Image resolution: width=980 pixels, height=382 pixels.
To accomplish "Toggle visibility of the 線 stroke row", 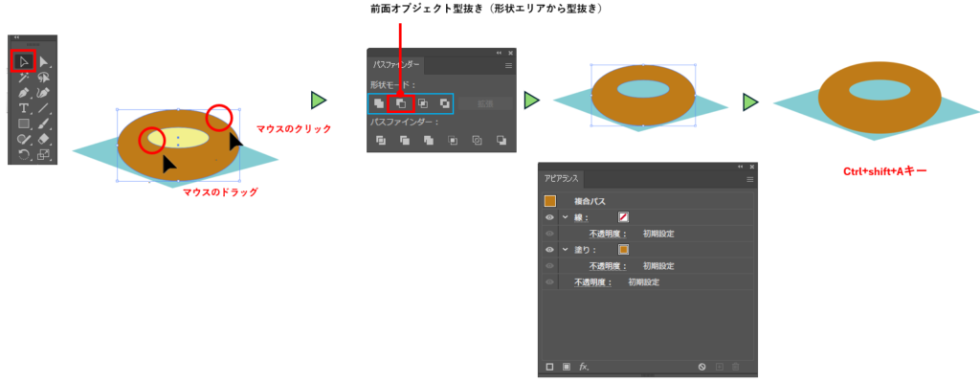I will [549, 217].
